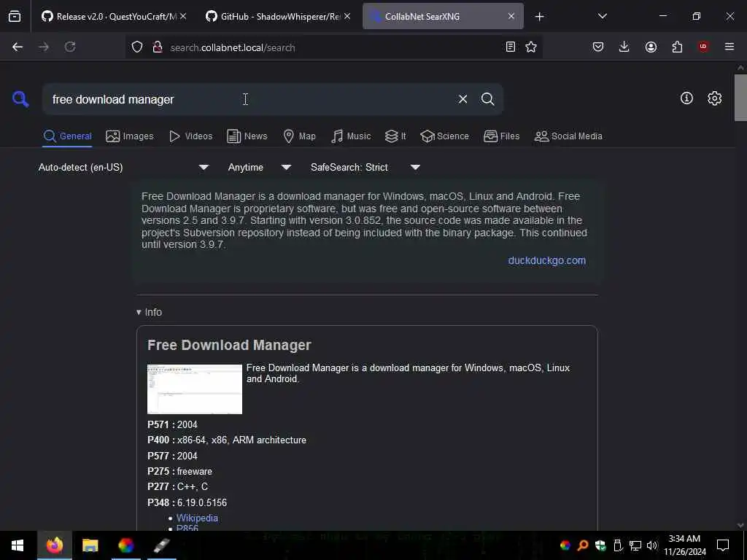Click the insecure lock icon in address bar
The height and width of the screenshot is (560, 747).
pos(158,47)
